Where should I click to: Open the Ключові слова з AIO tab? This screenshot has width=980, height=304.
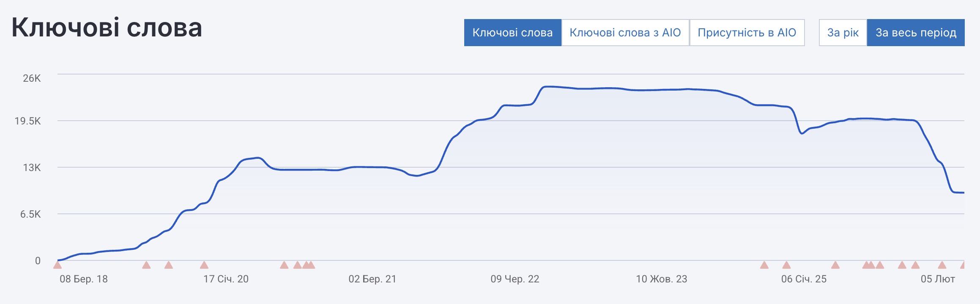pos(625,33)
